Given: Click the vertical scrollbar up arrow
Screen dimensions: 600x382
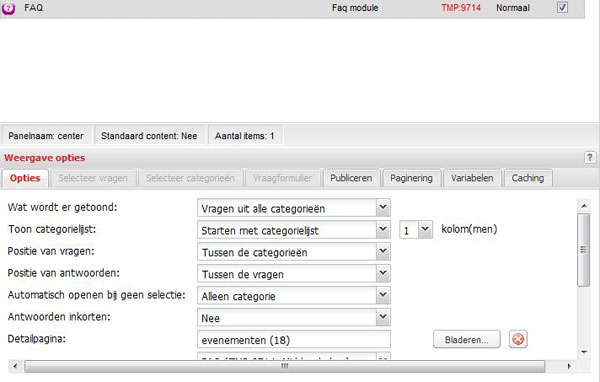Looking at the screenshot, I should tap(584, 206).
